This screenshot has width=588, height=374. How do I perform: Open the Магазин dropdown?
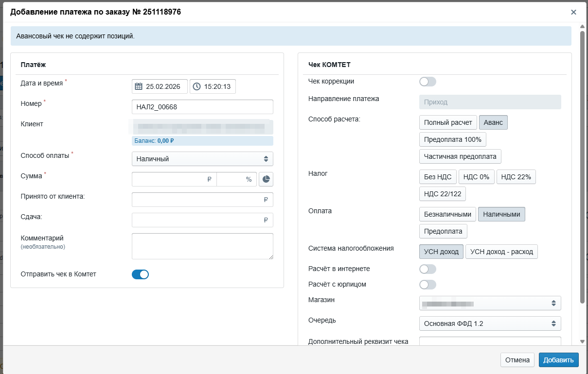tap(490, 303)
